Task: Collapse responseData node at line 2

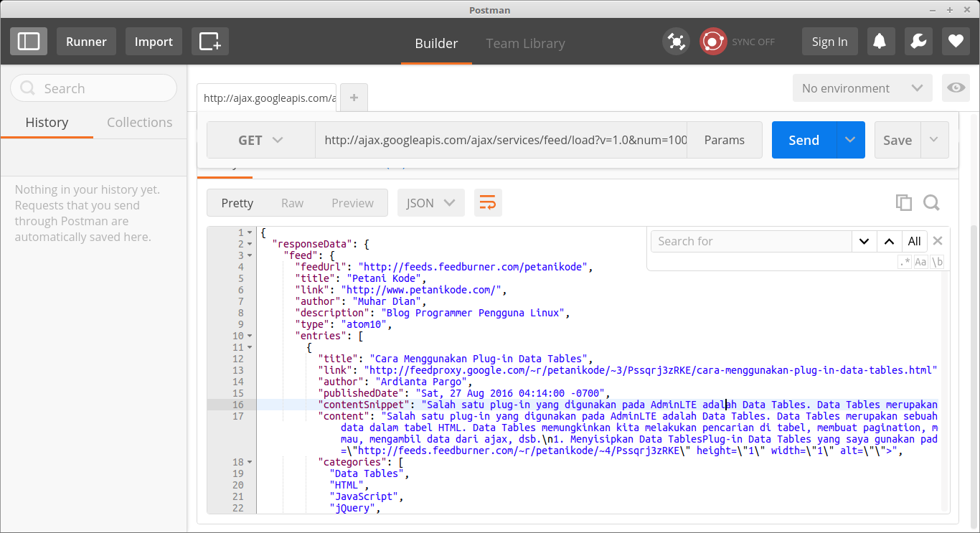Action: click(x=249, y=244)
